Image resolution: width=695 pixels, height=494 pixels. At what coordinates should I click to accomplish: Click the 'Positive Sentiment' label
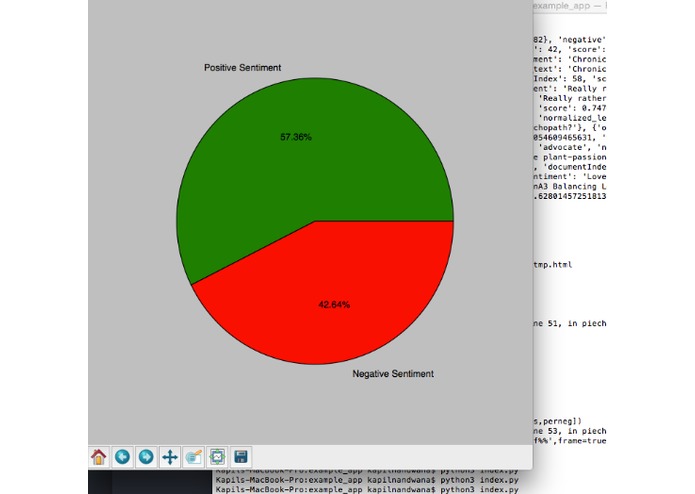pos(242,68)
